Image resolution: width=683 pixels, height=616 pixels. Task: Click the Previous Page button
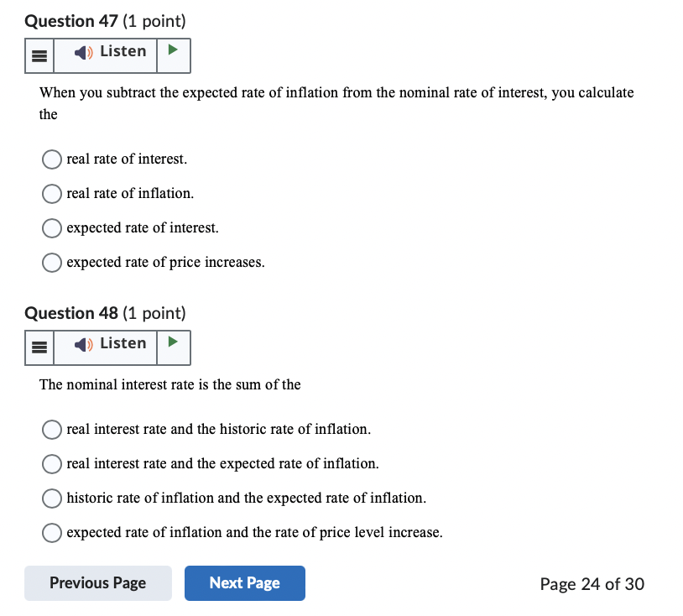[x=97, y=582]
